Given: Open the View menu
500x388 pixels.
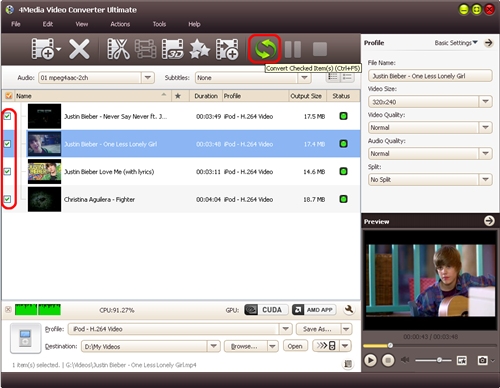Looking at the screenshot, I should point(82,24).
